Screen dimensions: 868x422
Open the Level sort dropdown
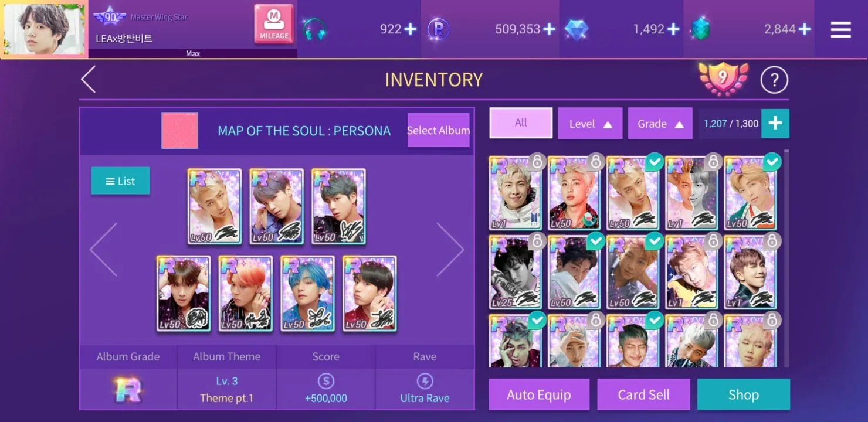(590, 124)
